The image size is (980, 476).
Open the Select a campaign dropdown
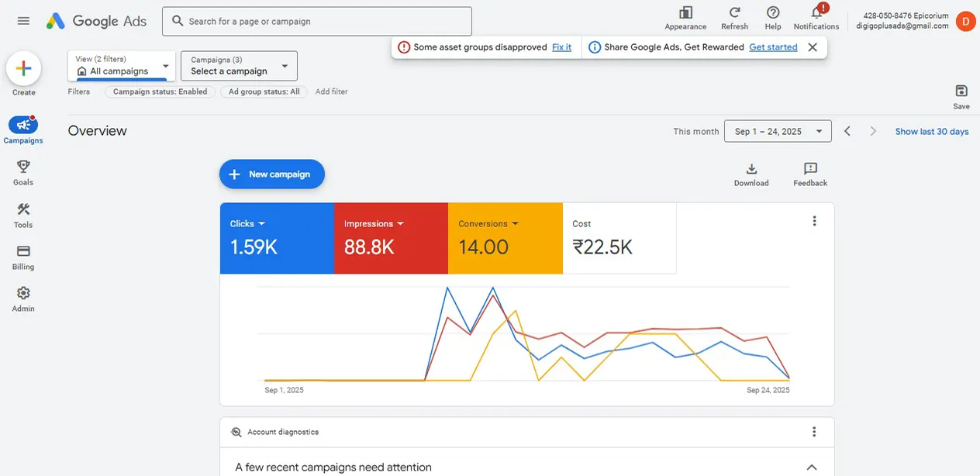[x=239, y=66]
